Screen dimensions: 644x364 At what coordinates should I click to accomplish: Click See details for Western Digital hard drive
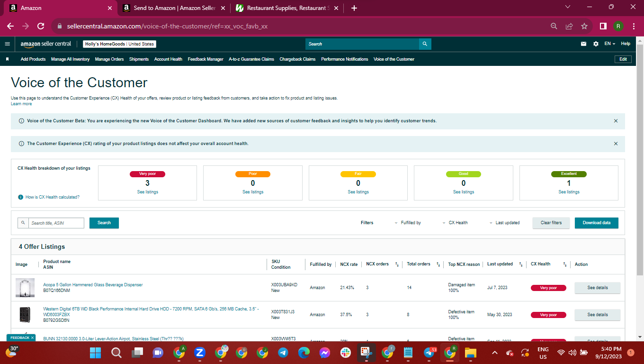(x=598, y=315)
